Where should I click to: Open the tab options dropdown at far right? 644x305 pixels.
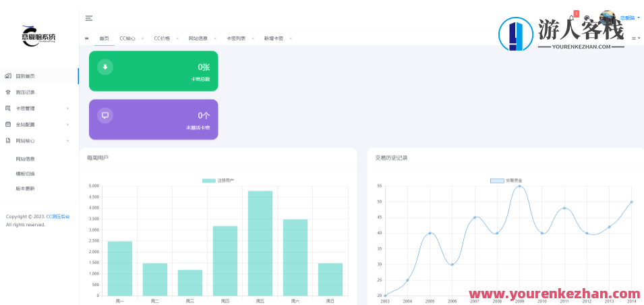[635, 38]
